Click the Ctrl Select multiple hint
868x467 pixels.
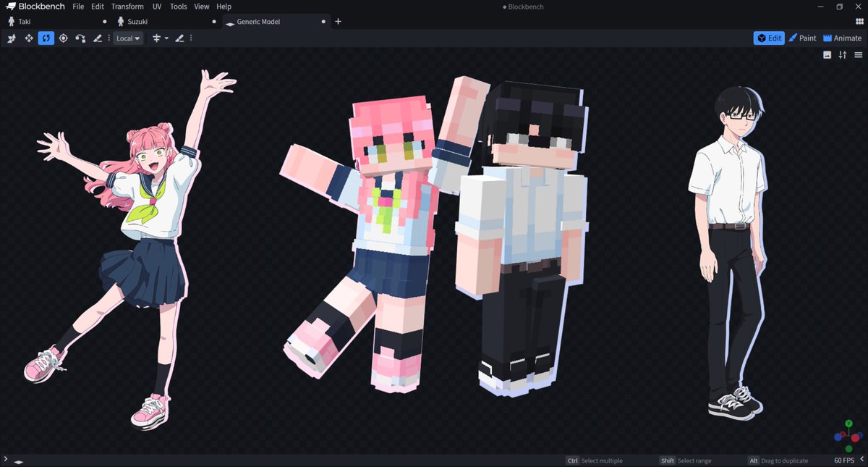[x=594, y=460]
